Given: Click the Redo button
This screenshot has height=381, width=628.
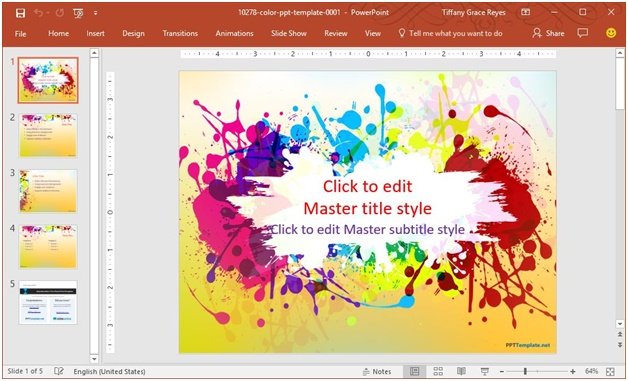Looking at the screenshot, I should coord(60,13).
